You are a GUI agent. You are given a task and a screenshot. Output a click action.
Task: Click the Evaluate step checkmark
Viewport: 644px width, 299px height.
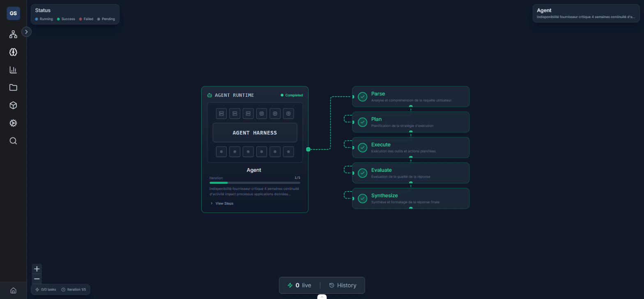[x=362, y=173]
